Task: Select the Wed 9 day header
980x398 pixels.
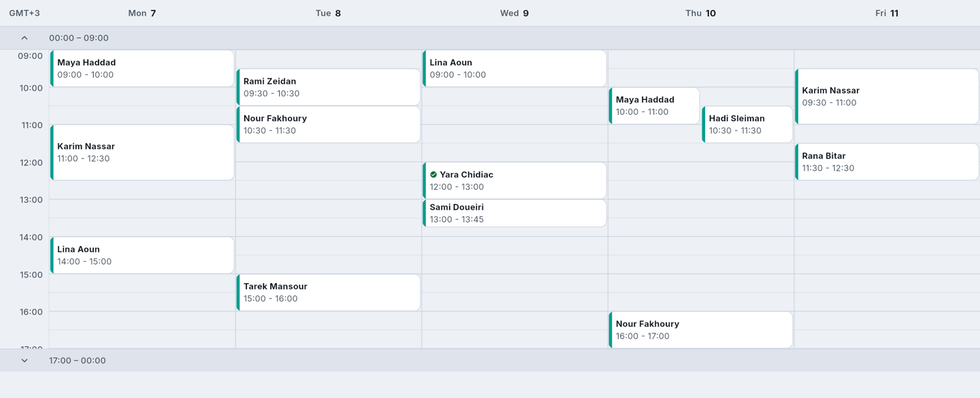Action: click(514, 13)
